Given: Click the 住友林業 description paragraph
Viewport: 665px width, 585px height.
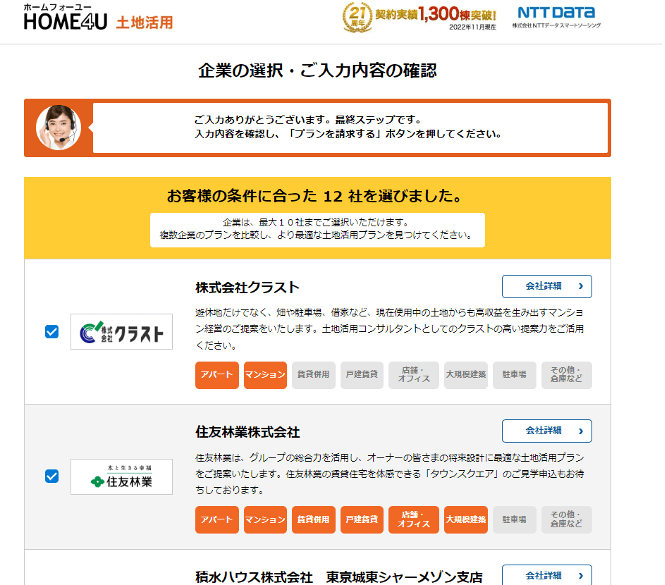Looking at the screenshot, I should 389,474.
